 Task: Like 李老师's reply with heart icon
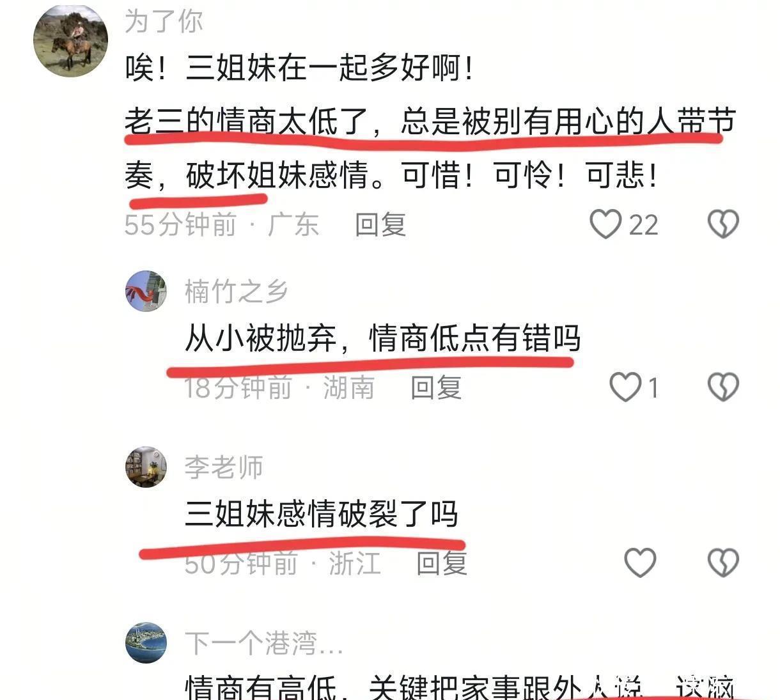tap(640, 563)
